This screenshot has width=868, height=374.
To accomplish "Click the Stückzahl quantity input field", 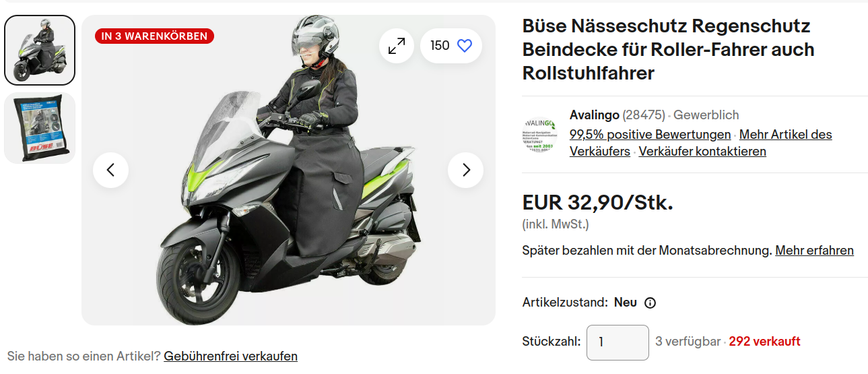I will tap(617, 342).
